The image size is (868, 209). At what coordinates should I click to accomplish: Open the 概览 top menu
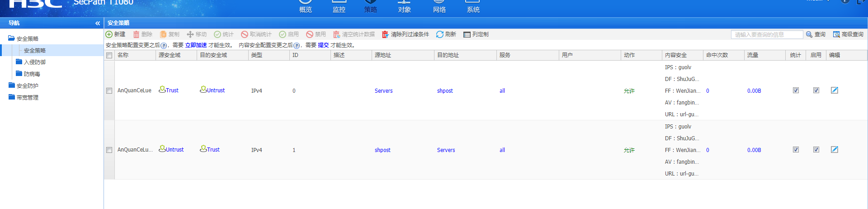click(306, 6)
